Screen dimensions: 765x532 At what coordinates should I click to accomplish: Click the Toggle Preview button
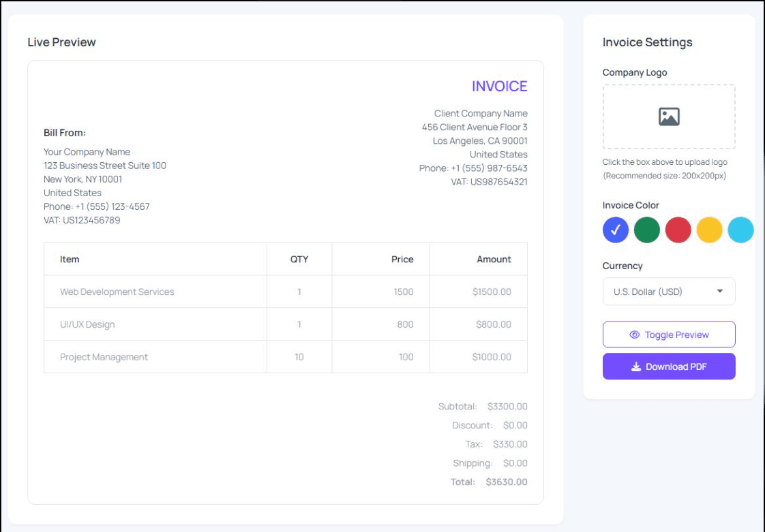click(x=669, y=334)
